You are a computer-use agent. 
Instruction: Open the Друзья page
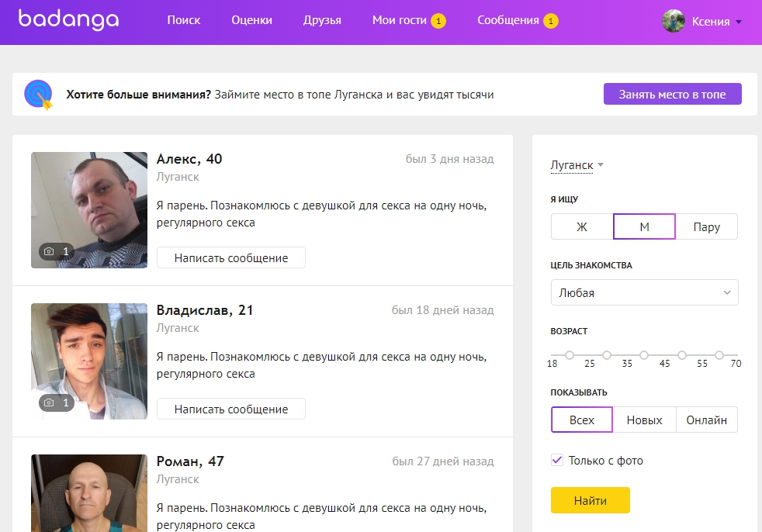[x=322, y=20]
